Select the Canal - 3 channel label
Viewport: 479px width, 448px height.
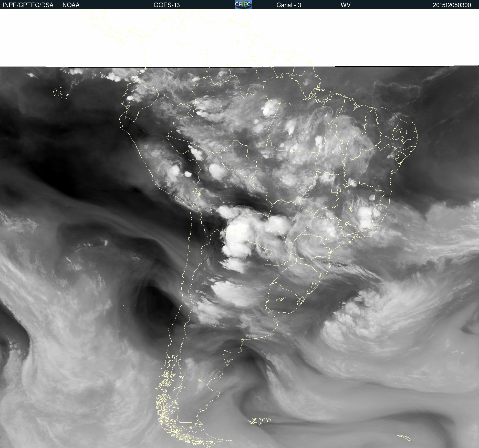point(289,5)
